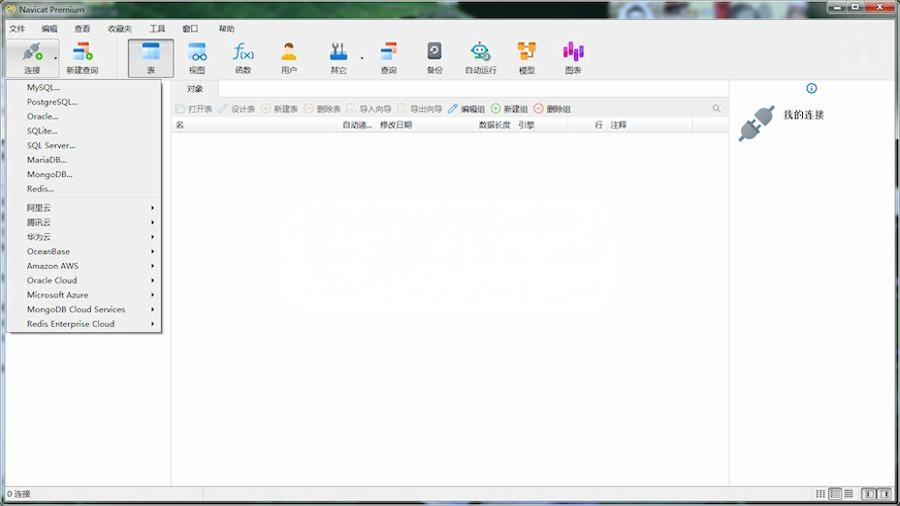
Task: Open the dropdown arrow beside 连接
Action: (x=56, y=58)
